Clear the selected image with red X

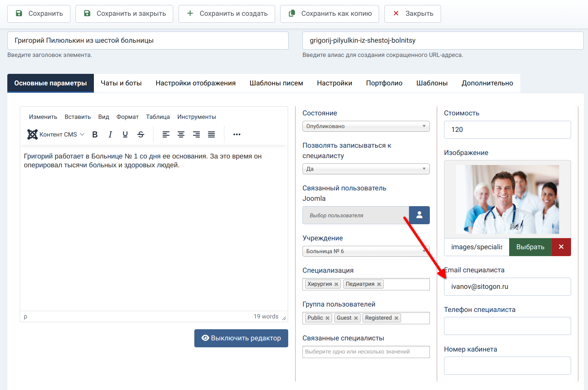coord(561,247)
